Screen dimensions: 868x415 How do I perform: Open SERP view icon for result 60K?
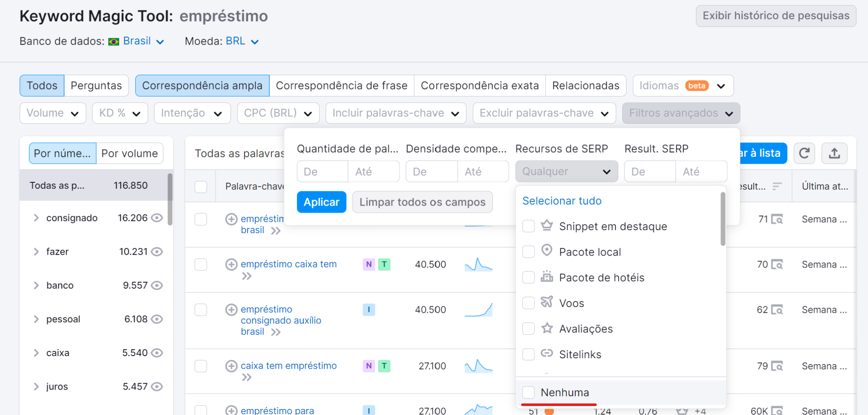tap(777, 411)
